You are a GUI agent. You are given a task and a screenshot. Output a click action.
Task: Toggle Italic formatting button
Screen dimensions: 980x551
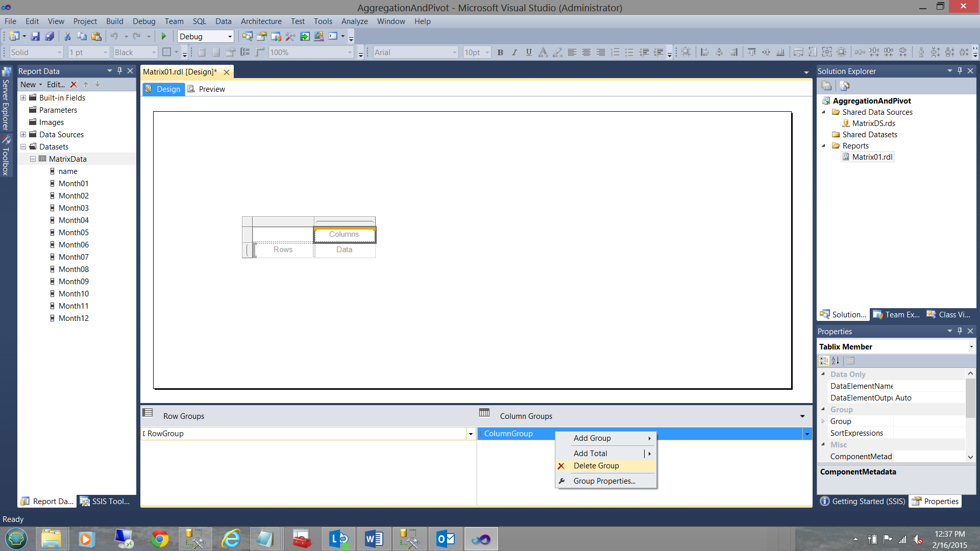pyautogui.click(x=514, y=52)
